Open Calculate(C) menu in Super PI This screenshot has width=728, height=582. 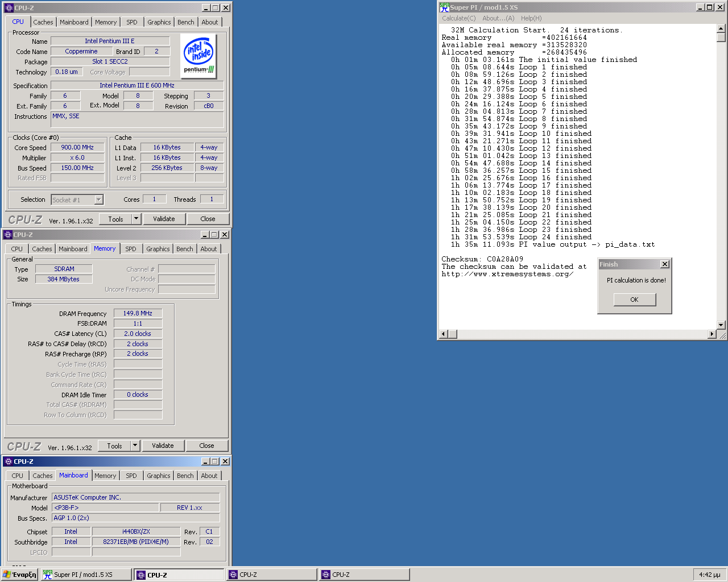point(458,18)
